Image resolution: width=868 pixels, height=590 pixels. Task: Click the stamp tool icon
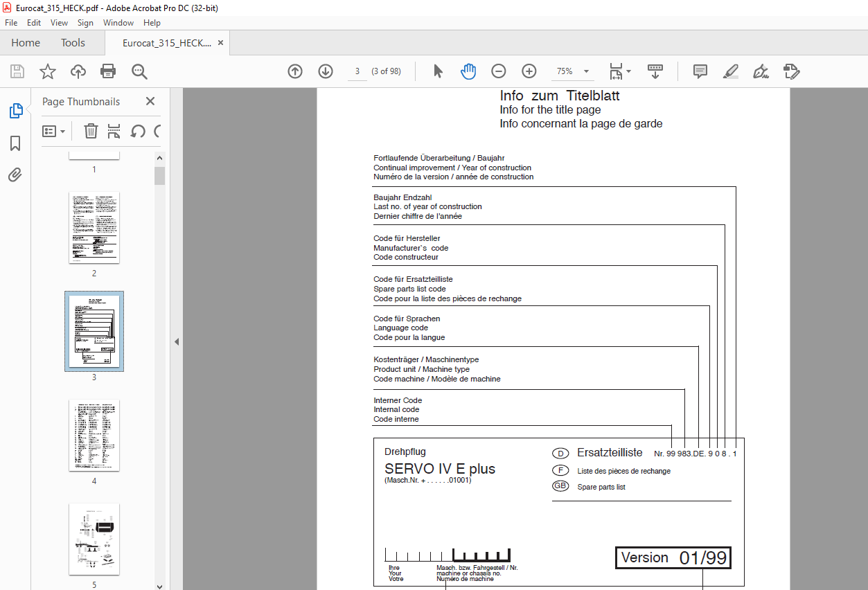[791, 71]
